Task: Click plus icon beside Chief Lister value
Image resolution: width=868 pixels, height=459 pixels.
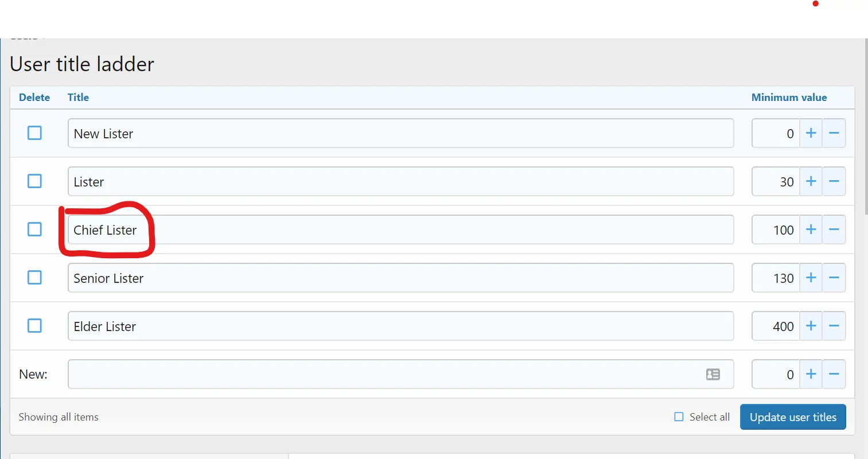Action: point(811,229)
